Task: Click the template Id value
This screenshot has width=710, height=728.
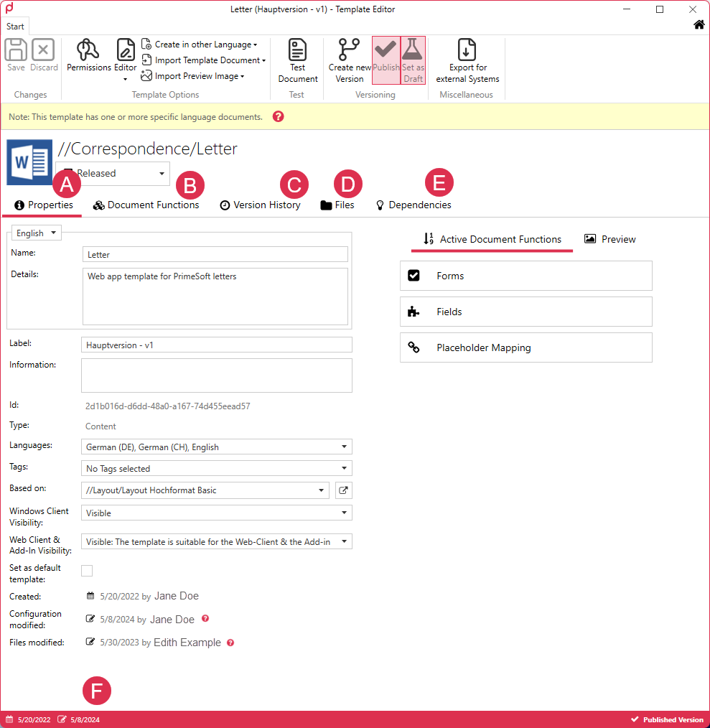Action: (x=168, y=406)
